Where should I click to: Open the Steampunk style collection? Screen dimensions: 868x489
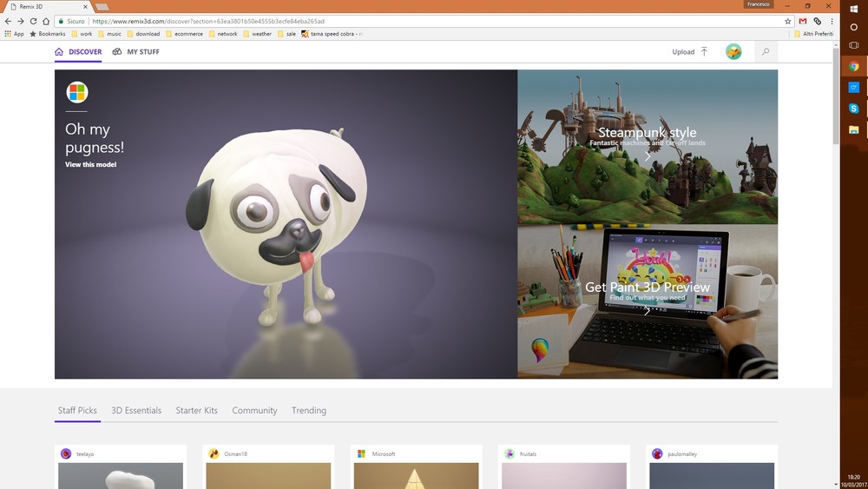click(x=648, y=147)
